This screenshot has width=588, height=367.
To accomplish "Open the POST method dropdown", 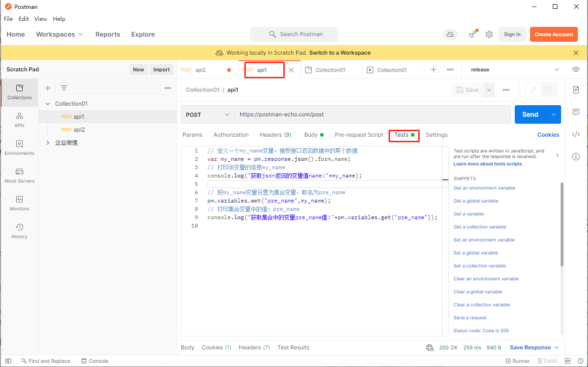I will click(207, 114).
